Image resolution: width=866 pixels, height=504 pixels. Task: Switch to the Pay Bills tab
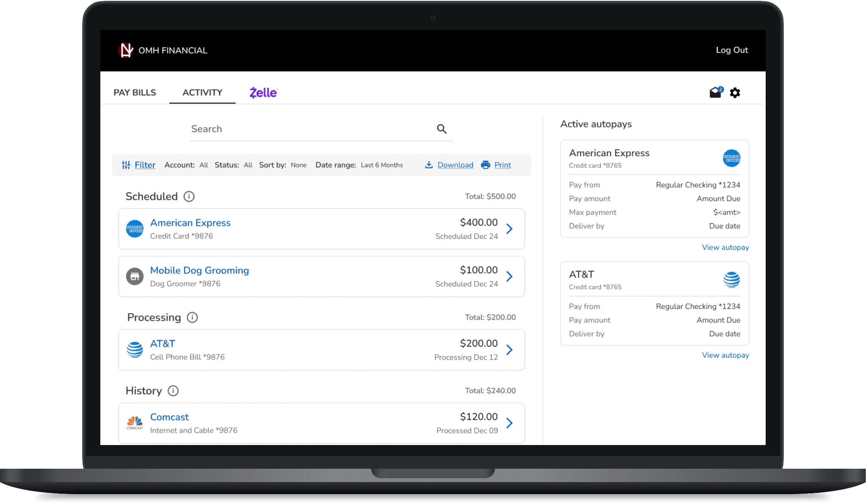point(135,93)
